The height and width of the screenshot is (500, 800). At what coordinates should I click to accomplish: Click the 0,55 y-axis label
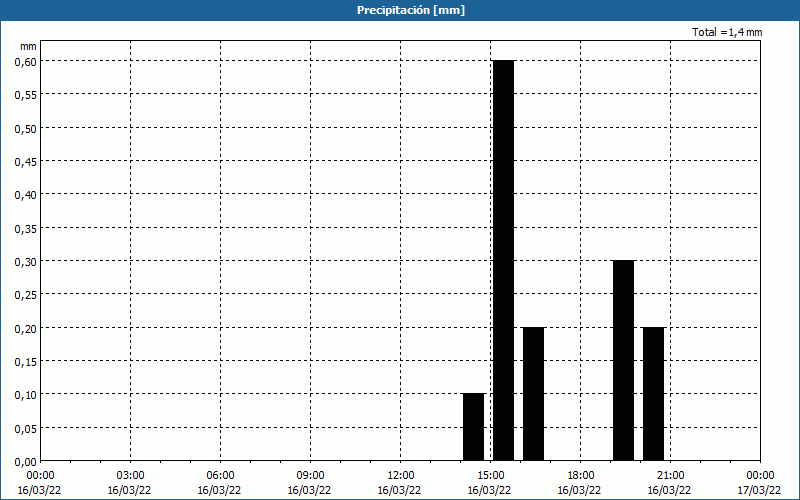[x=26, y=94]
